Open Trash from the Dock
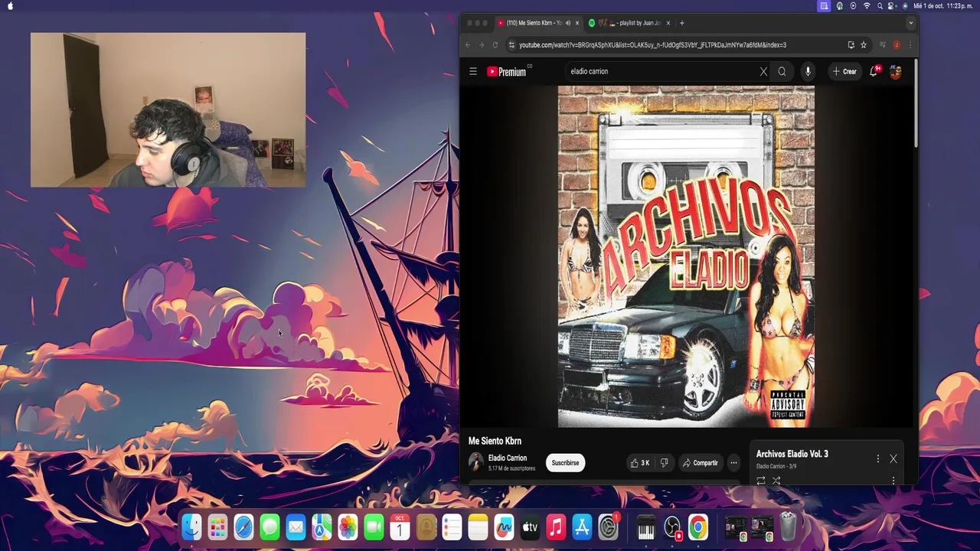980x551 pixels. 788,527
